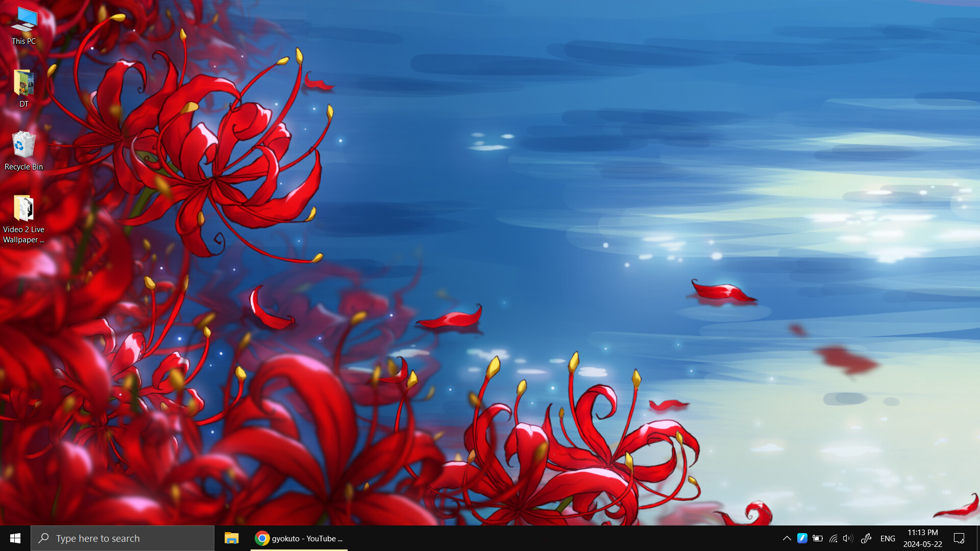Click the taskbar search field
This screenshot has height=551, width=980.
122,538
